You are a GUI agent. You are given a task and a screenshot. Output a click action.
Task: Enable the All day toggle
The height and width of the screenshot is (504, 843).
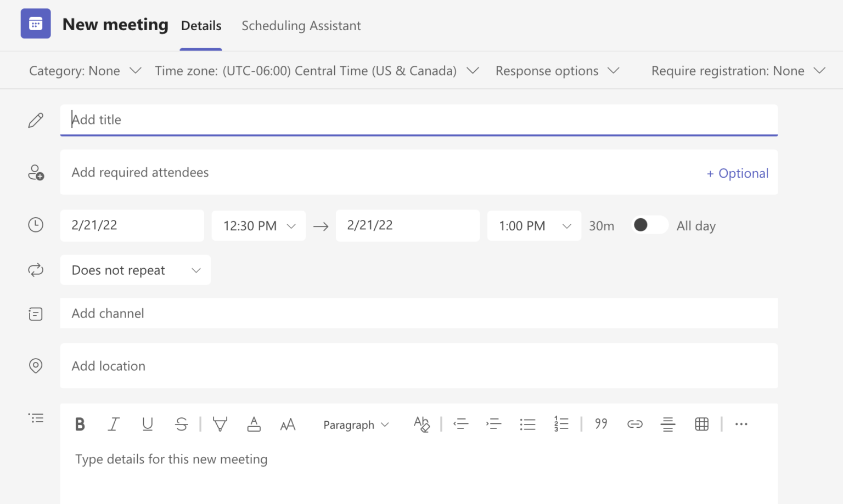[649, 225]
